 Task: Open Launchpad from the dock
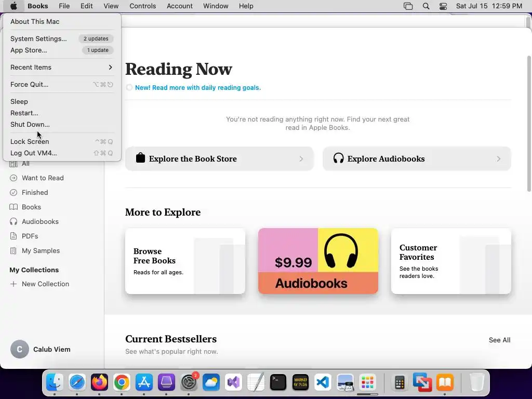pyautogui.click(x=367, y=382)
